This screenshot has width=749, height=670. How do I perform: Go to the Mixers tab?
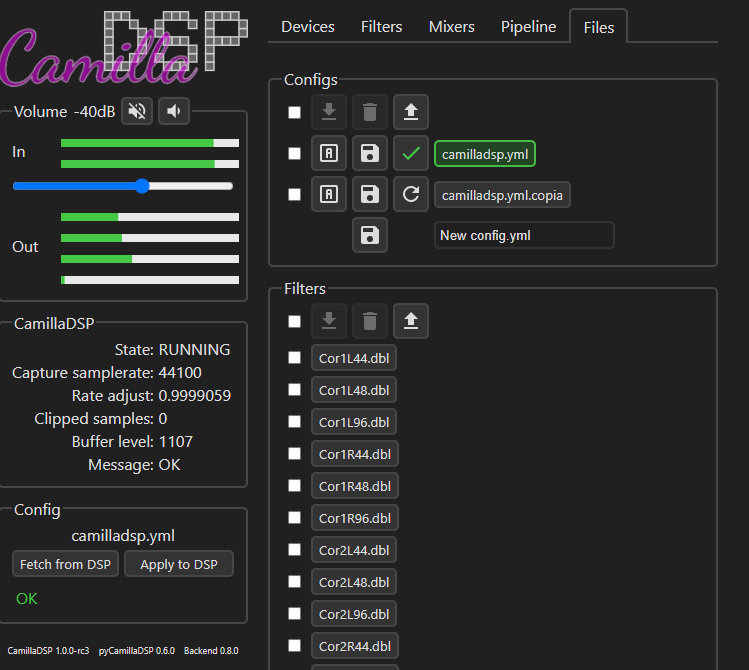tap(451, 27)
